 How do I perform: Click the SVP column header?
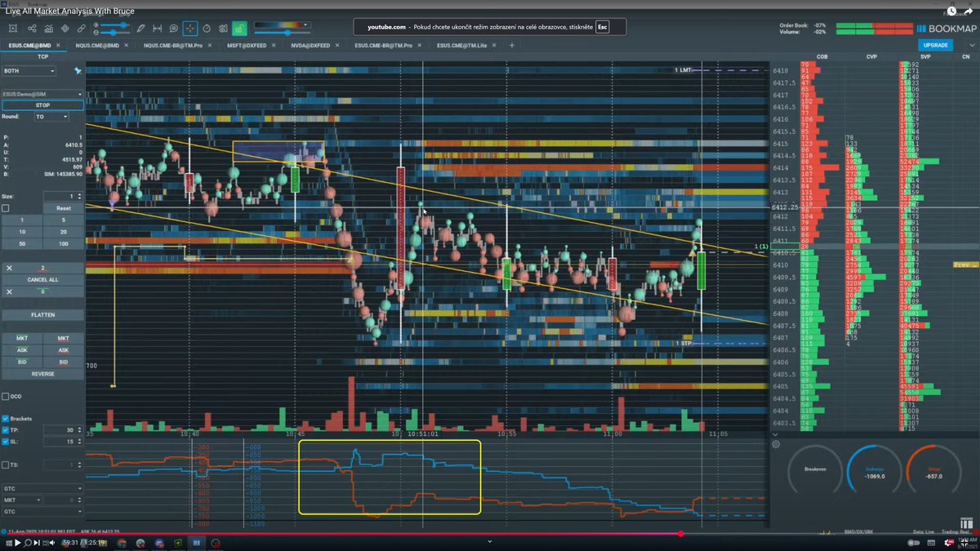(925, 57)
